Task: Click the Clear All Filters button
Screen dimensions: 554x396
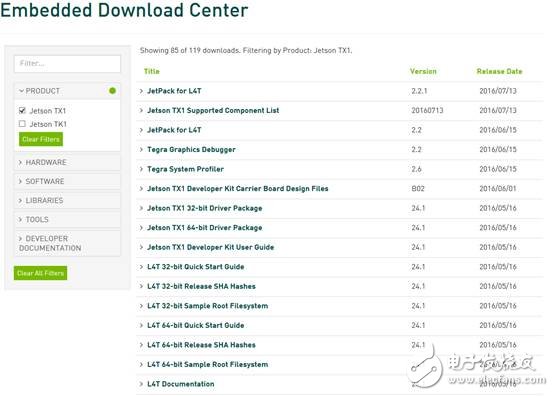Action: click(x=40, y=273)
